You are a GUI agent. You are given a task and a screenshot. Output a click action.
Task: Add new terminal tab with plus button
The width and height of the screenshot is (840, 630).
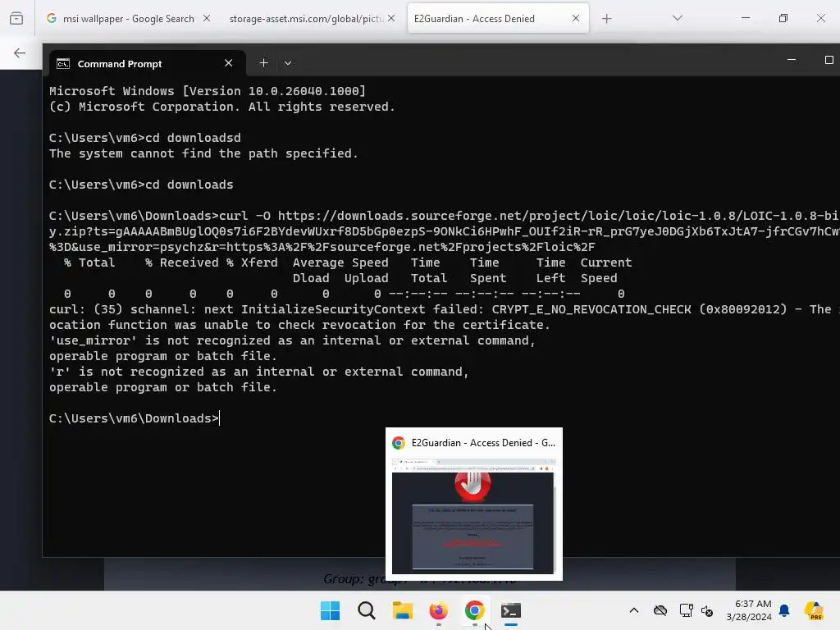263,63
